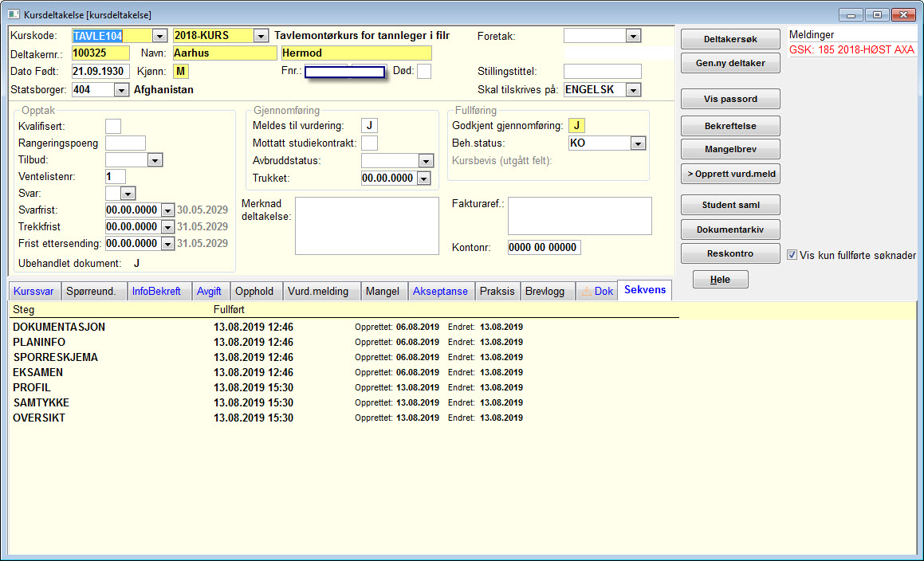
Task: Open the Trukket date picker dropdown
Action: (423, 178)
